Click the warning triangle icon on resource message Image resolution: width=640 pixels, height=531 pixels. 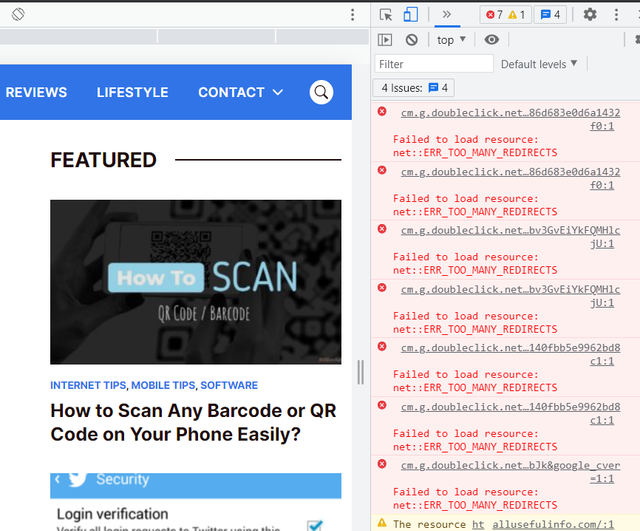pyautogui.click(x=382, y=522)
